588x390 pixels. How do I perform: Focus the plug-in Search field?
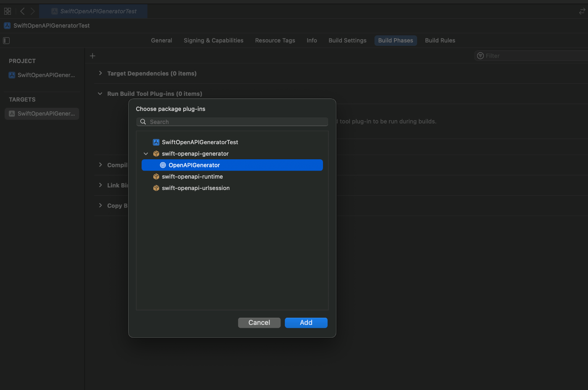(232, 122)
